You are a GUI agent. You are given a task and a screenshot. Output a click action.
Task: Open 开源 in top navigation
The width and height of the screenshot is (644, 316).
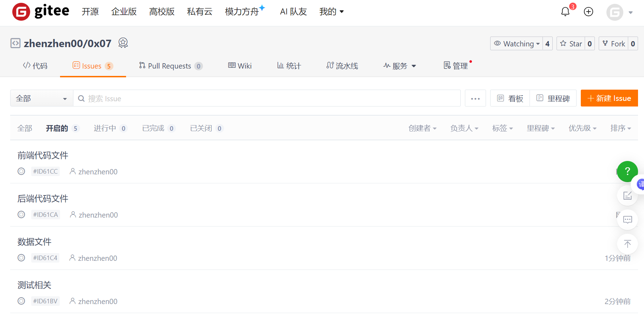click(x=90, y=12)
